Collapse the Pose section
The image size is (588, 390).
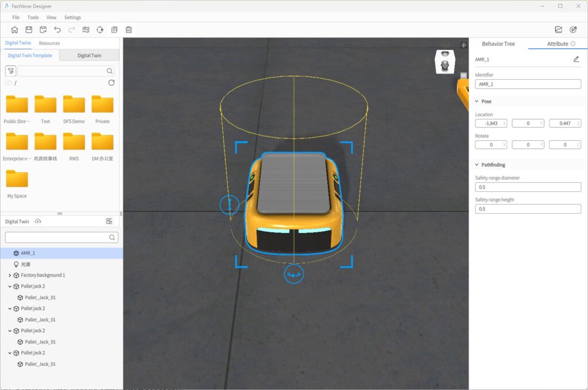pyautogui.click(x=477, y=101)
